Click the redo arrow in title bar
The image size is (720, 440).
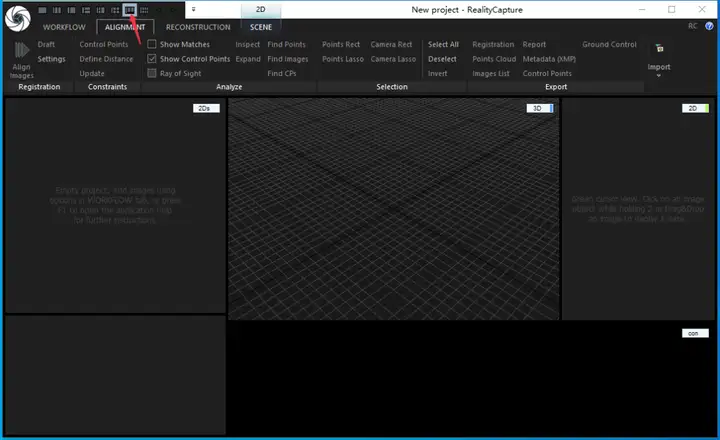(173, 10)
